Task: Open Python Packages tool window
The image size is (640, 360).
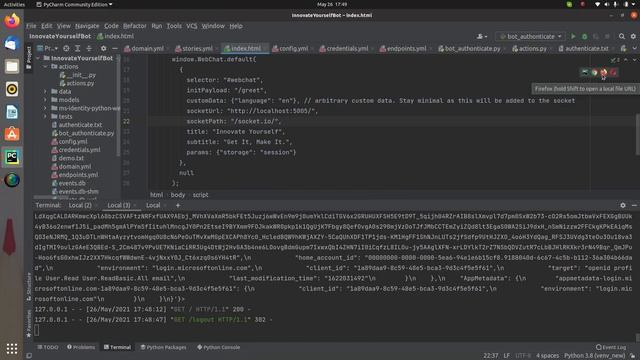Action: pos(163,347)
